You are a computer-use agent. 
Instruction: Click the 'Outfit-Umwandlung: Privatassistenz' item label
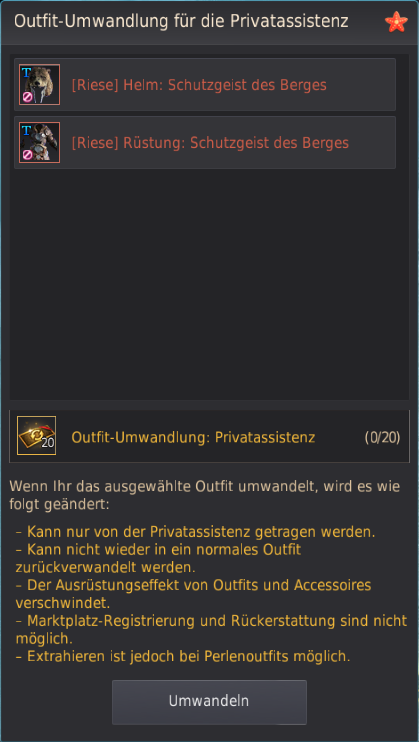[x=193, y=437]
